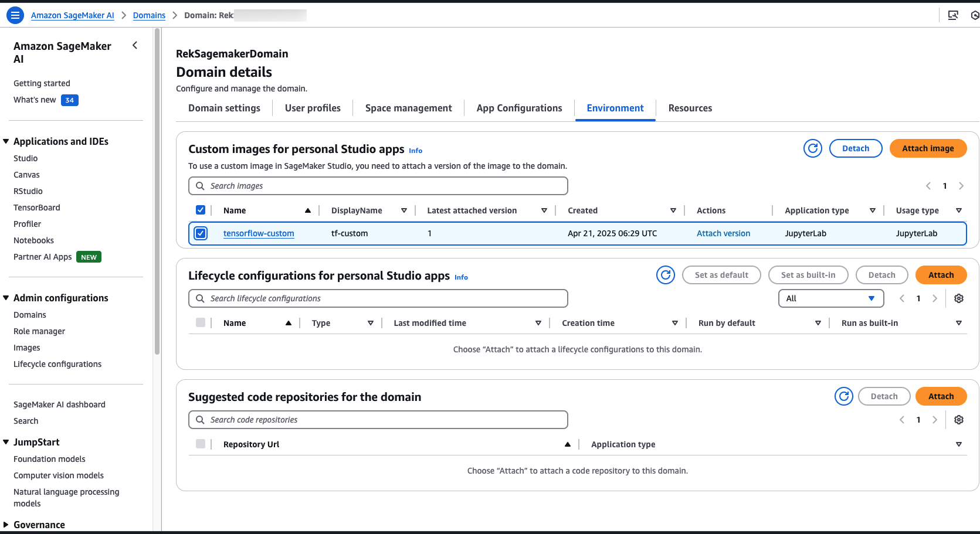Open the All filter dropdown for lifecycle configurations
Viewport: 980px width, 534px height.
(831, 298)
